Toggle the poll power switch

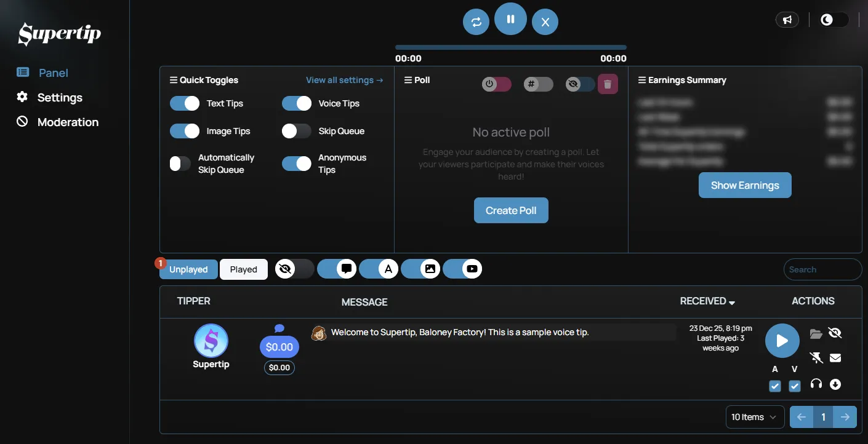[x=497, y=84]
